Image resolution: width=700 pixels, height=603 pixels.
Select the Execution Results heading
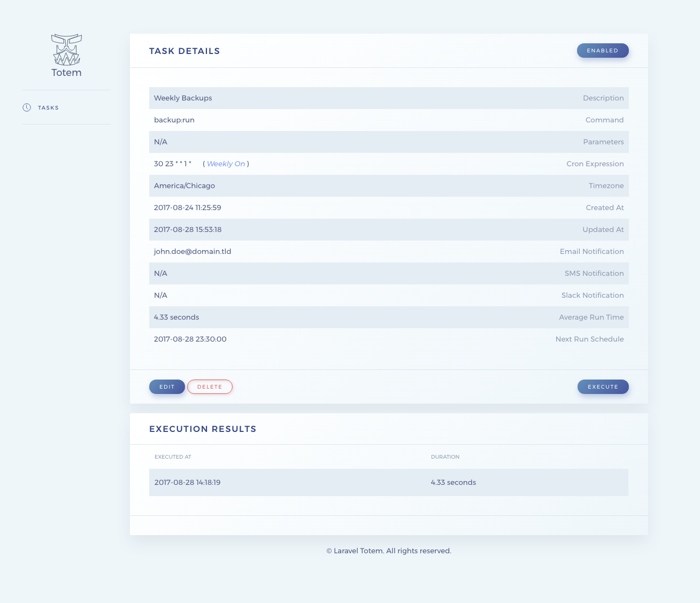(x=203, y=429)
